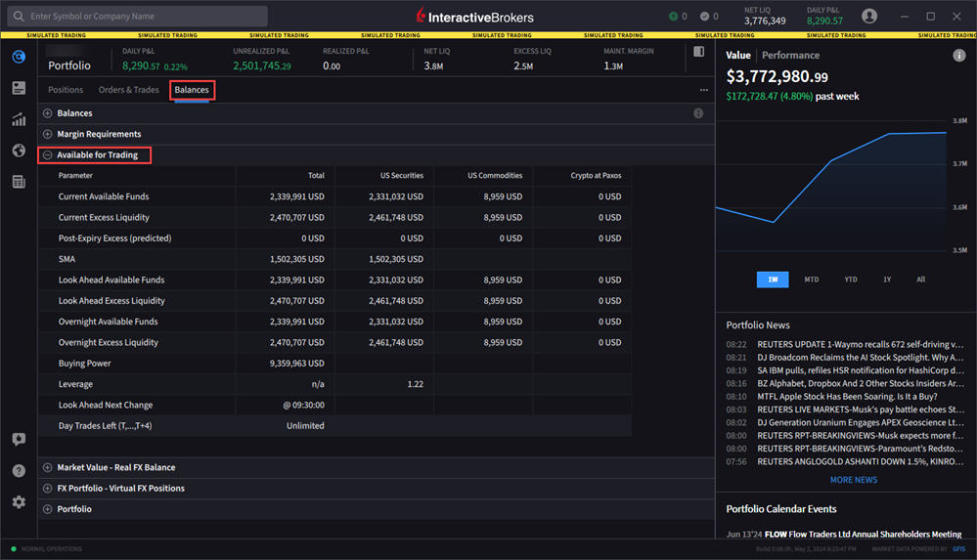Image resolution: width=977 pixels, height=560 pixels.
Task: Click the Buying Power 9,359,963 USD value
Action: pyautogui.click(x=296, y=364)
